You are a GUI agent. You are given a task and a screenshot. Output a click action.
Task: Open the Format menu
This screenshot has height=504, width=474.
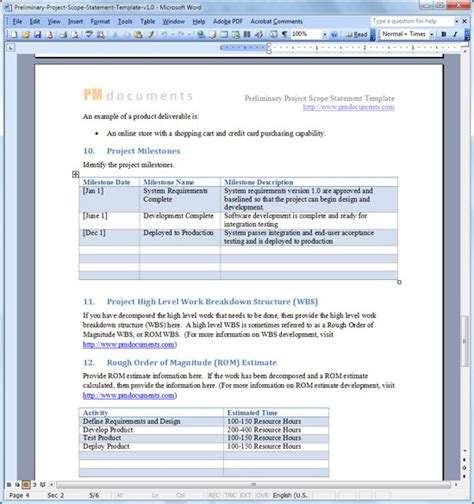[100, 22]
